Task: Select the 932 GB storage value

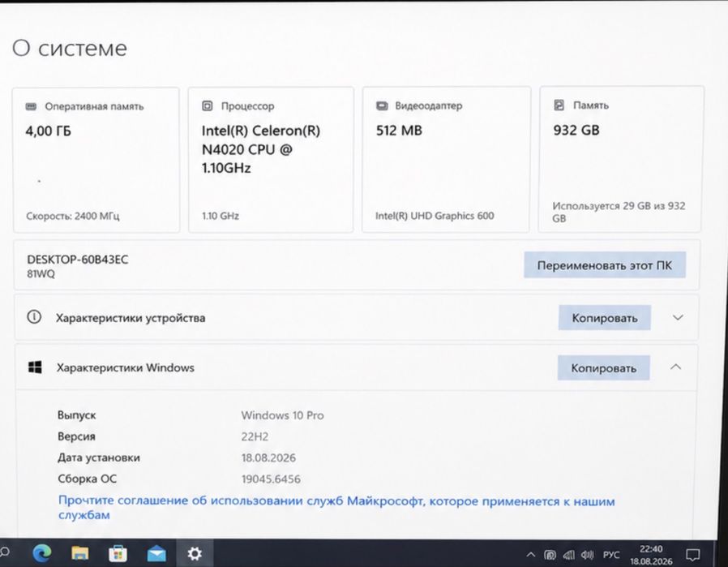Action: coord(576,130)
